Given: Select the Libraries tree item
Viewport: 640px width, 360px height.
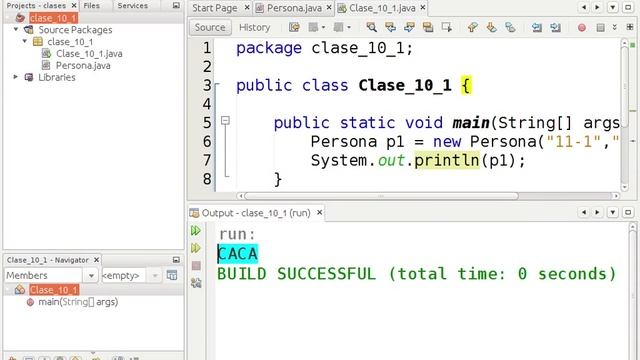Looking at the screenshot, I should 57,77.
